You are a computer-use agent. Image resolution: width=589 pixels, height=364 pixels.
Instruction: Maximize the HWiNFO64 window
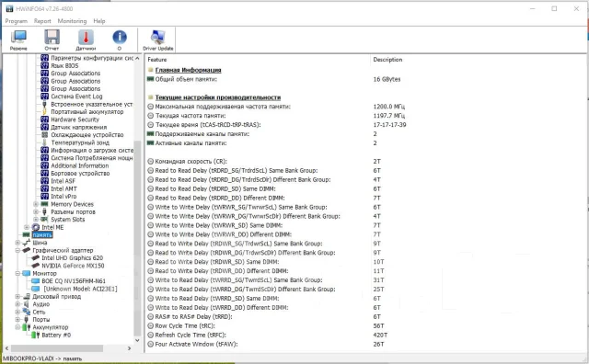[554, 8]
